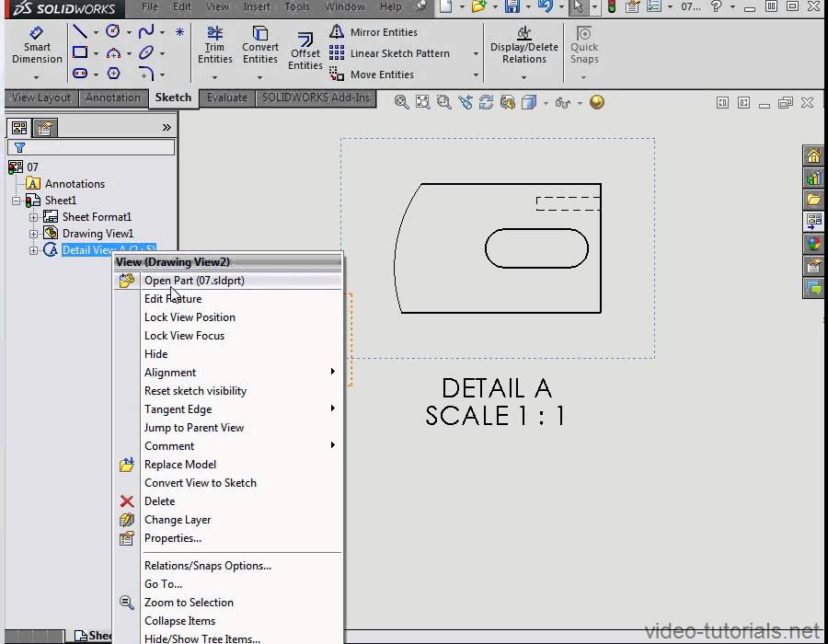Select the Ellipse sketch tool
This screenshot has width=828, height=644.
[x=146, y=52]
